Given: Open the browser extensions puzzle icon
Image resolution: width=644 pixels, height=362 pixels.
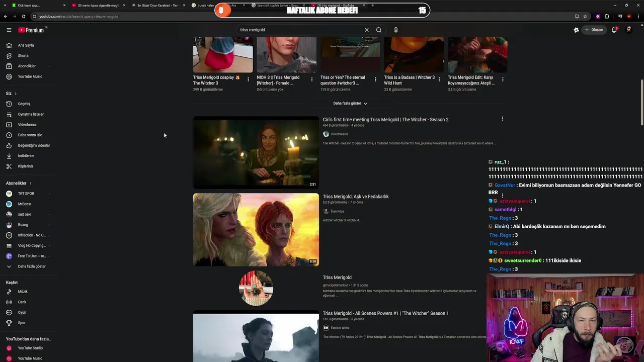Looking at the screenshot, I should [x=607, y=16].
